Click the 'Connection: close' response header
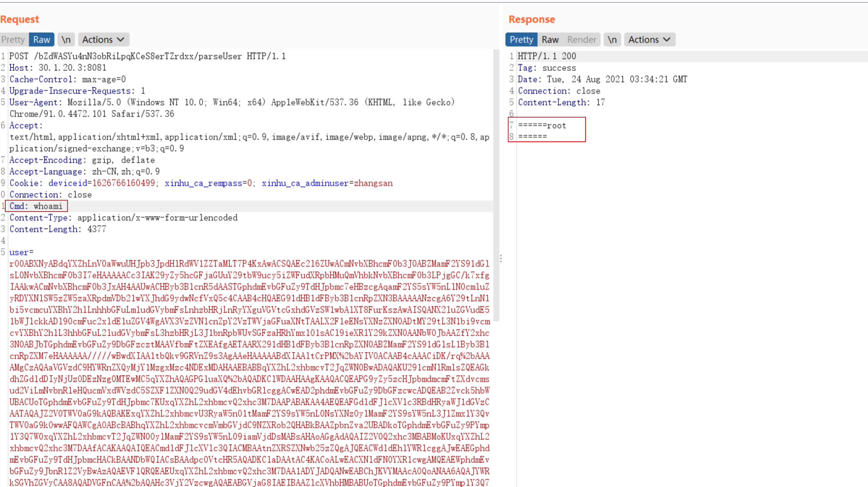This screenshot has width=868, height=487. pyautogui.click(x=559, y=91)
